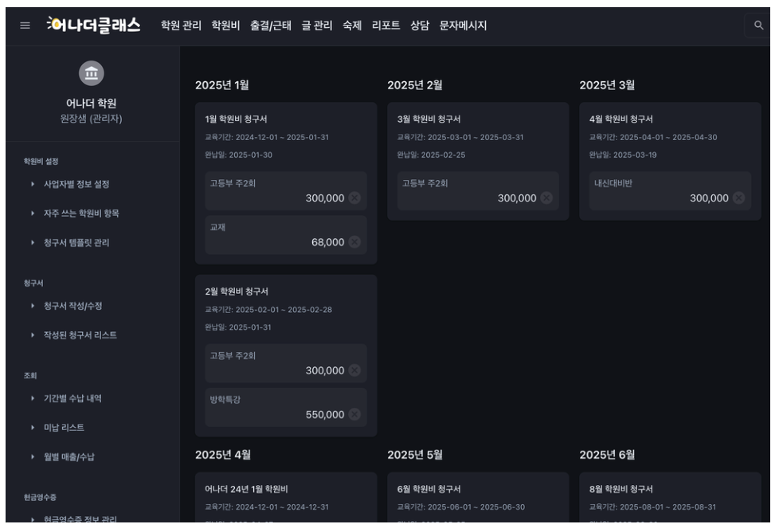The height and width of the screenshot is (532, 779).
Task: Go to 자주 쓰는 학원비 항목
Action: tap(81, 213)
